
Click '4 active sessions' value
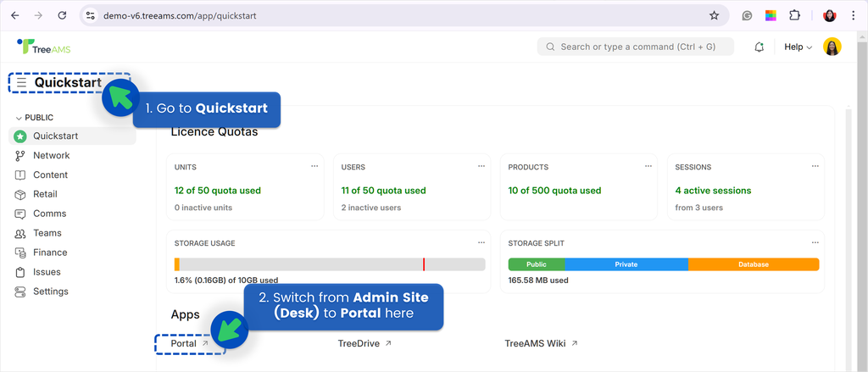coord(713,191)
